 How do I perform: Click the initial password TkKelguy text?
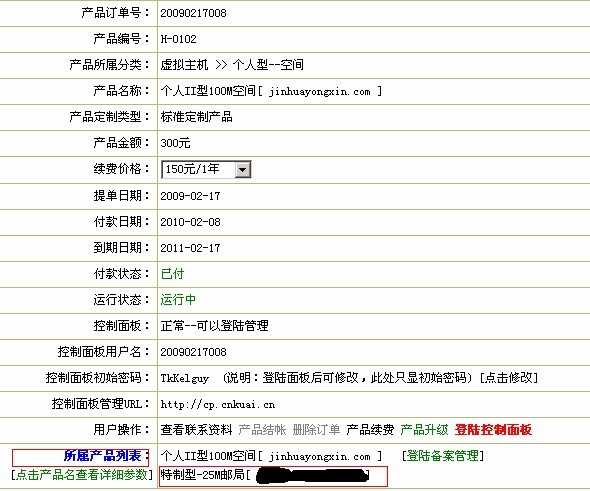click(184, 378)
